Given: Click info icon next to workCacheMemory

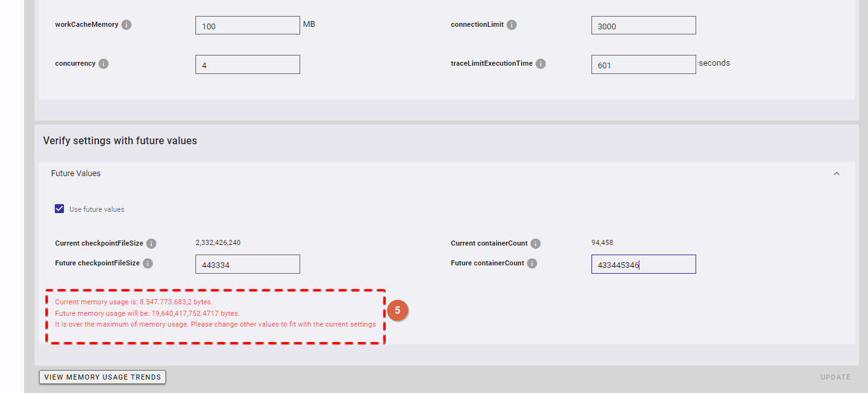Looking at the screenshot, I should pyautogui.click(x=126, y=25).
